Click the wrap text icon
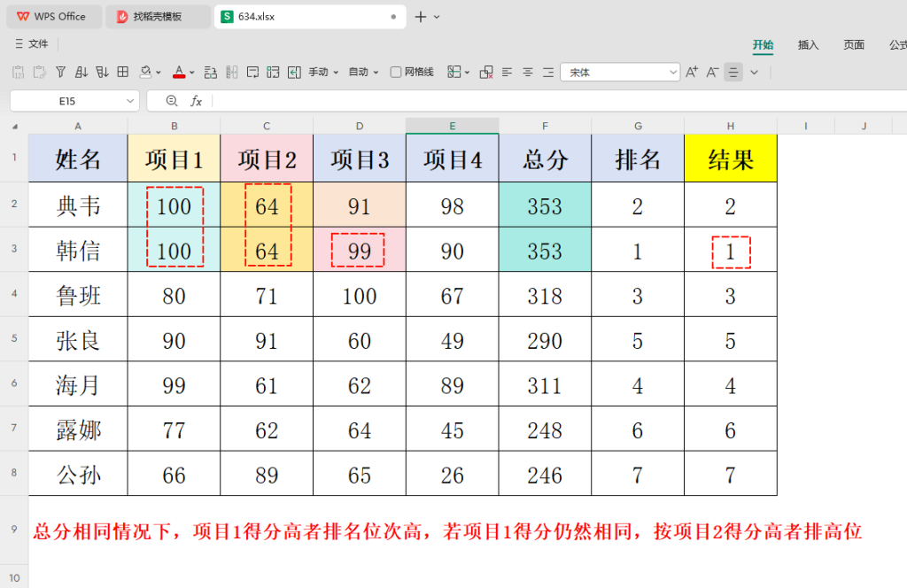 [252, 73]
